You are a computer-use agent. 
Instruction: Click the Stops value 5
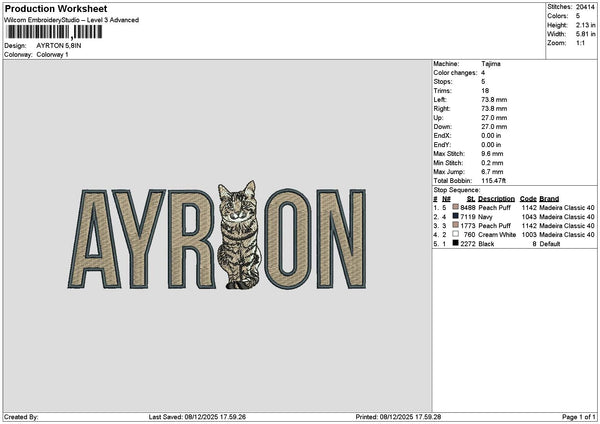483,82
